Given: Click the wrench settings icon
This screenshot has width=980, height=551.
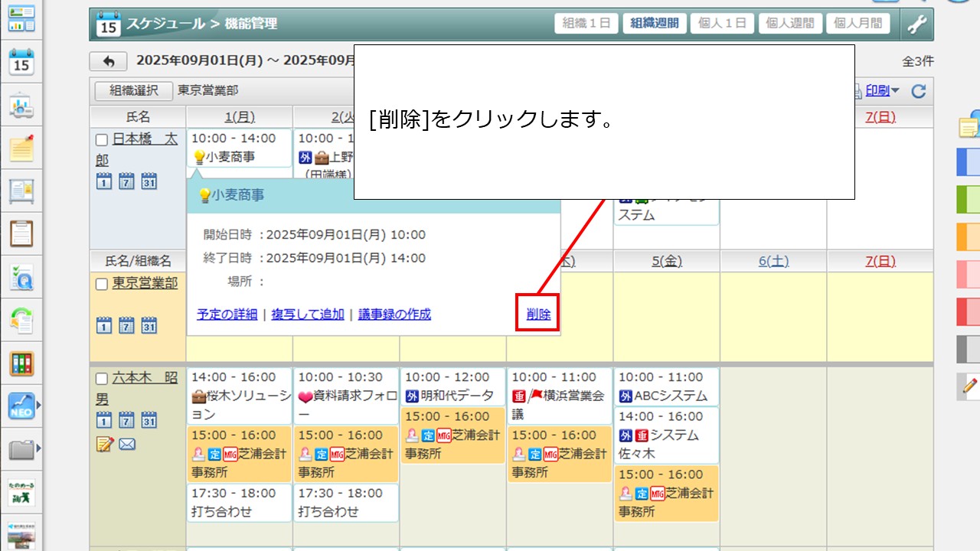Looking at the screenshot, I should [x=916, y=24].
